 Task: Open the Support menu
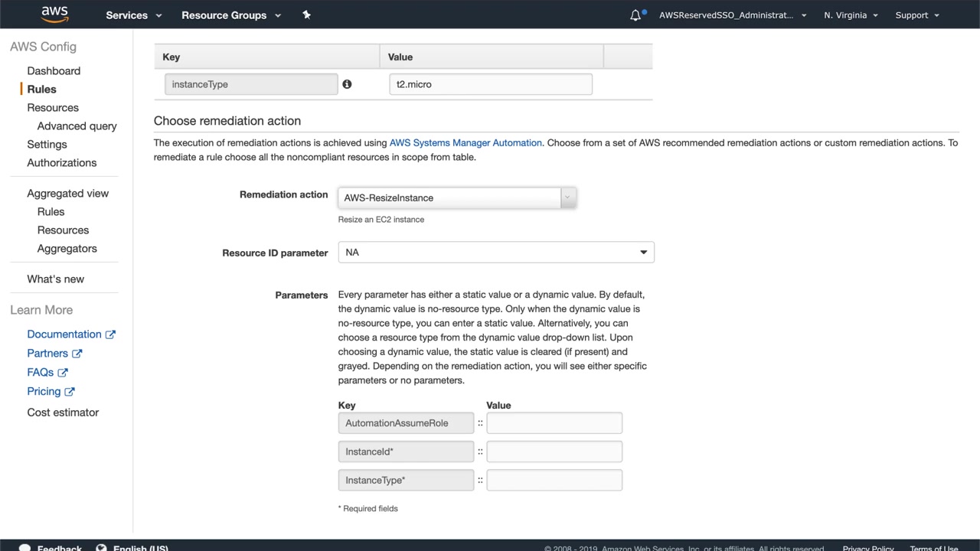tap(917, 15)
